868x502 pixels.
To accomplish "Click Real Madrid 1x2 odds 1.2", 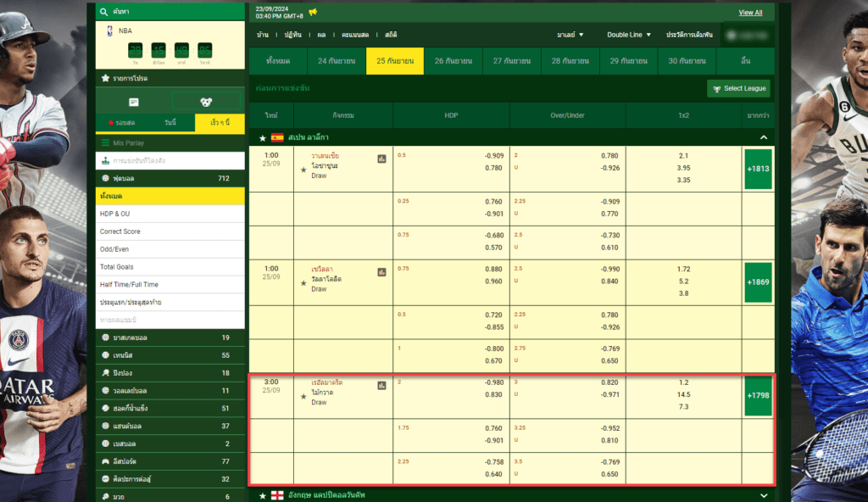I will pyautogui.click(x=684, y=383).
